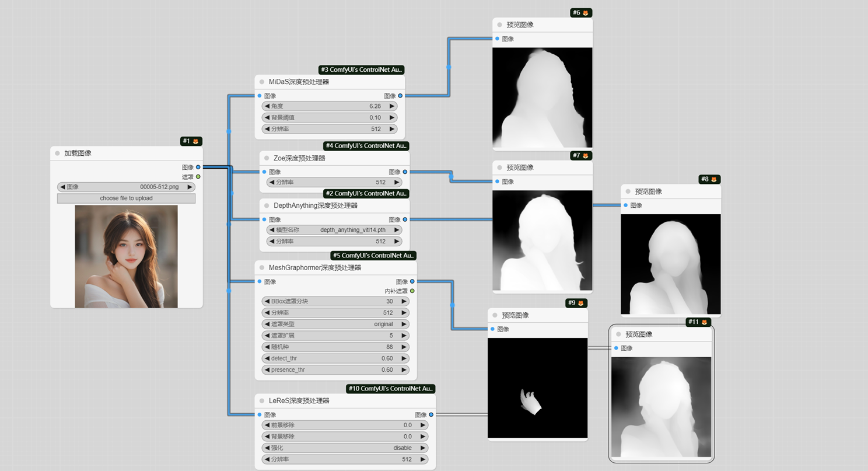This screenshot has height=471, width=868.
Task: Toggle collapse of the black mask 预览图像 node
Action: (495, 315)
